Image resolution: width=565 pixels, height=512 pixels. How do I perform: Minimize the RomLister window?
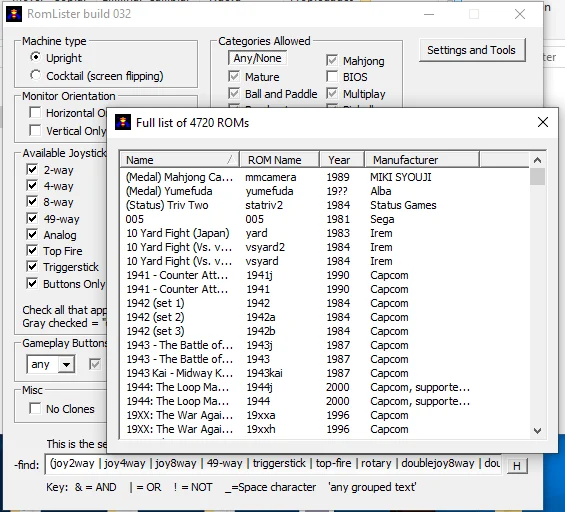click(x=429, y=14)
